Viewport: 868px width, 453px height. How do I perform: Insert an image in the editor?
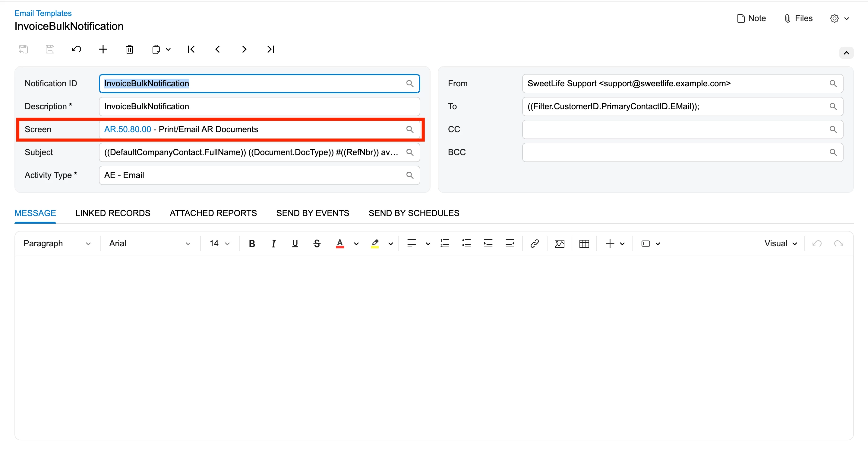559,244
